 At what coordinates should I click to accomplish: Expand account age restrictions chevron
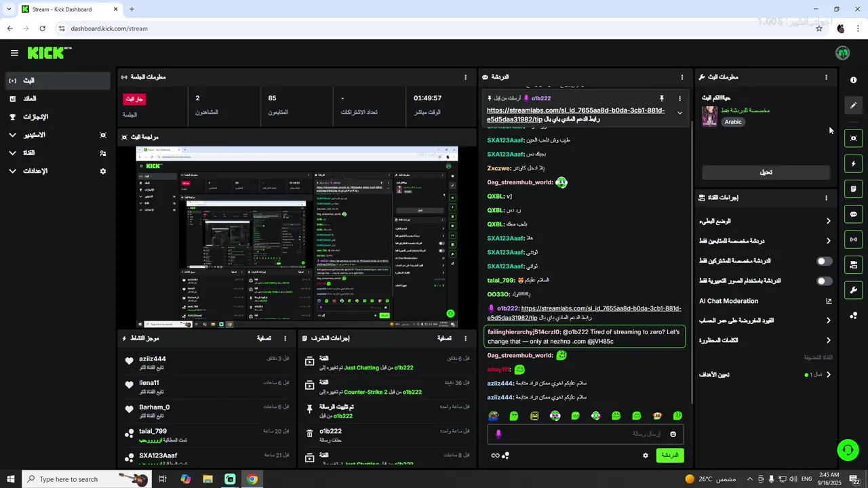coord(828,321)
